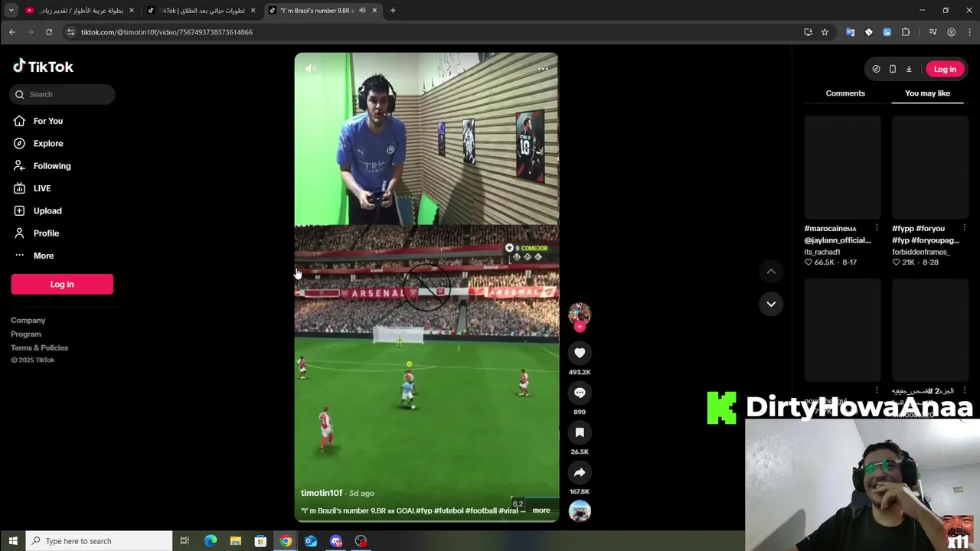Bookmark this page with the star icon

(x=825, y=32)
